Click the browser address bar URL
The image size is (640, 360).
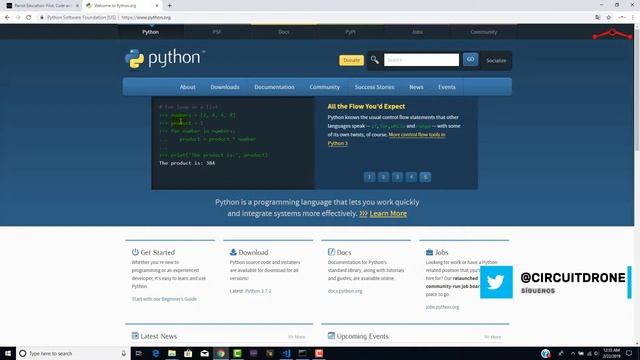[146, 18]
